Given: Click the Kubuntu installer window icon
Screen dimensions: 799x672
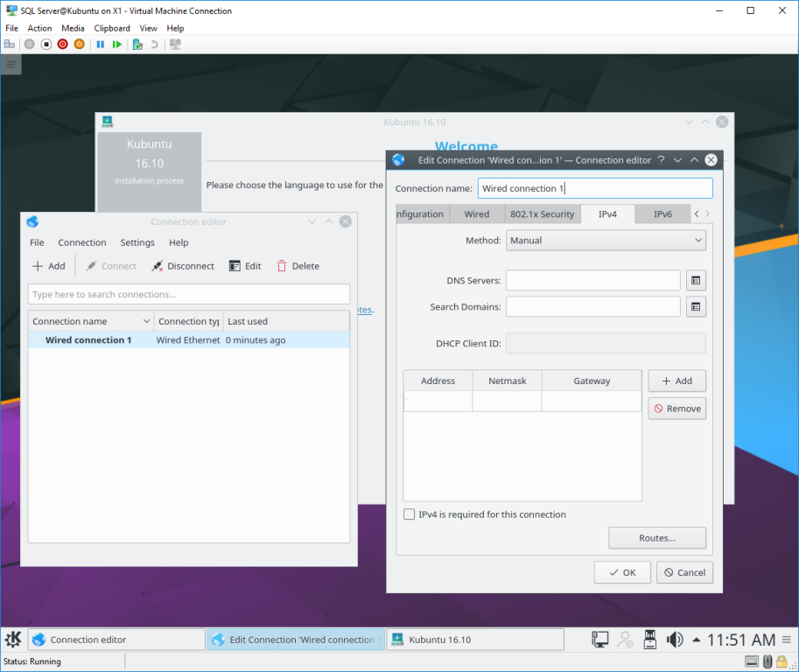Looking at the screenshot, I should pyautogui.click(x=107, y=122).
